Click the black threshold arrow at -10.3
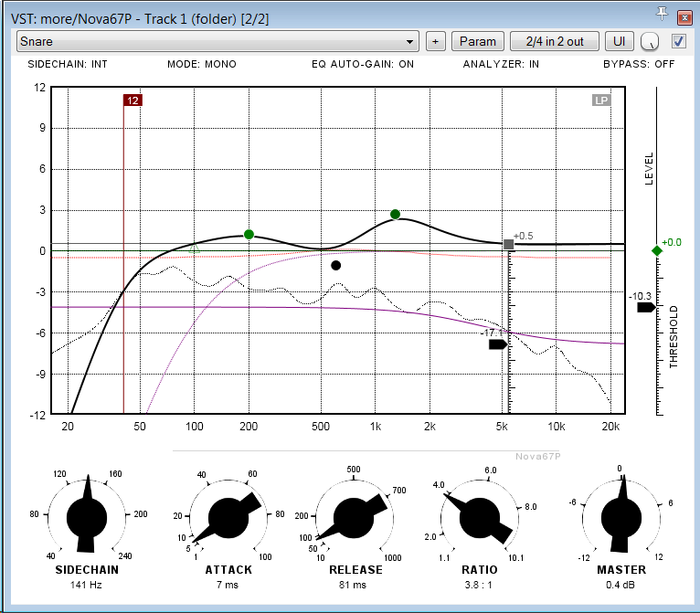The height and width of the screenshot is (613, 700). pos(646,308)
